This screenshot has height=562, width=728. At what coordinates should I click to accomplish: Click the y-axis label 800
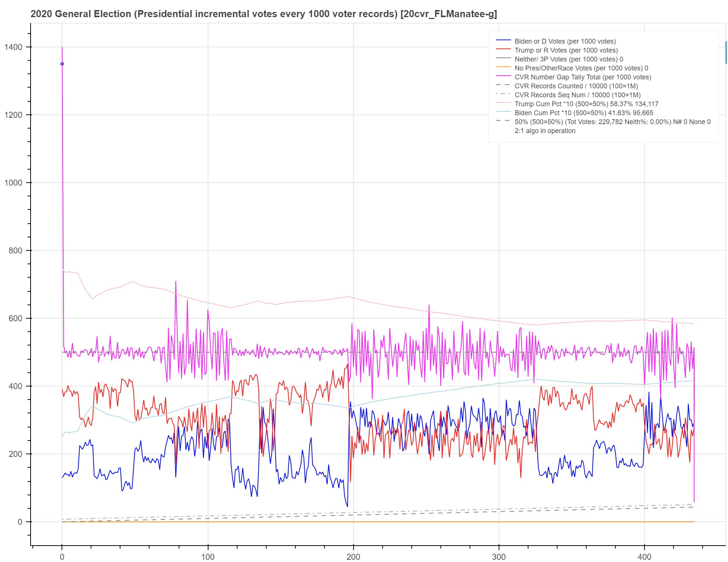point(15,250)
